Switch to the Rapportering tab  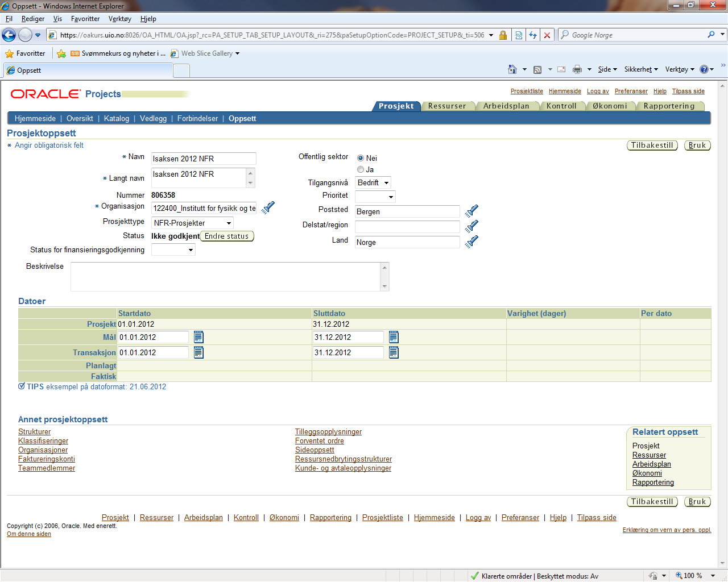click(x=669, y=106)
